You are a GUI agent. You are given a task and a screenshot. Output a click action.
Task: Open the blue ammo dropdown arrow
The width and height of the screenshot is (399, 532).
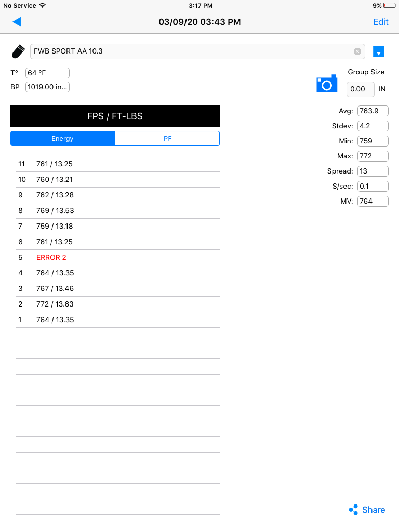point(379,51)
